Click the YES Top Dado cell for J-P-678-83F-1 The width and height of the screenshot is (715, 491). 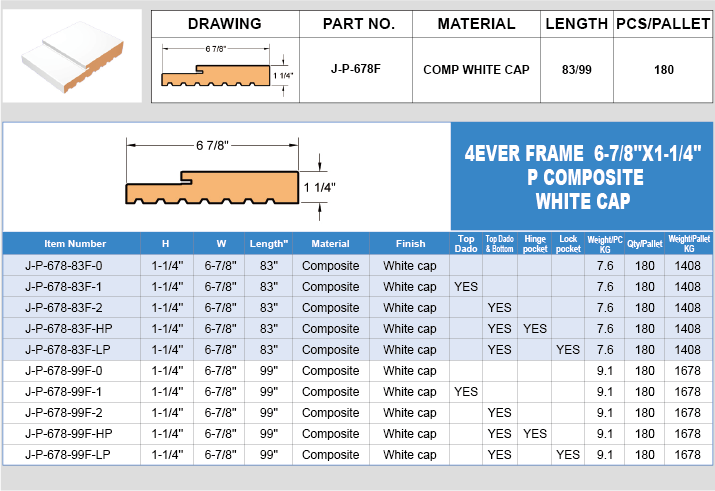[466, 286]
